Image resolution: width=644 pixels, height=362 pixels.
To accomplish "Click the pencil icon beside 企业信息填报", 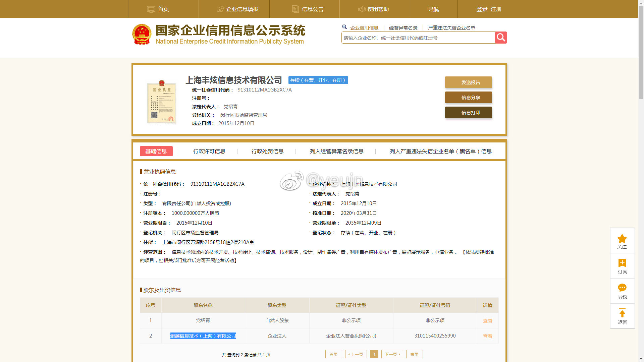I will [x=220, y=9].
